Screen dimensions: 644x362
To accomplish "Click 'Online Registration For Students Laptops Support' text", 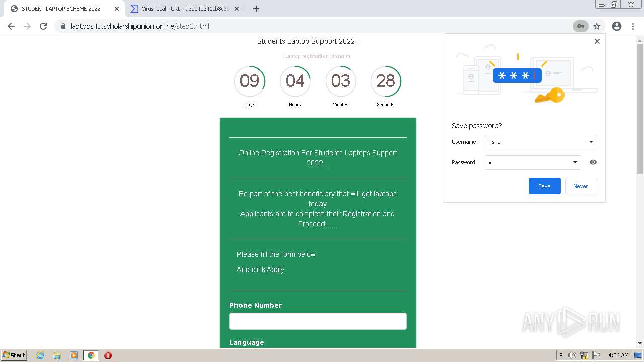I will [318, 153].
